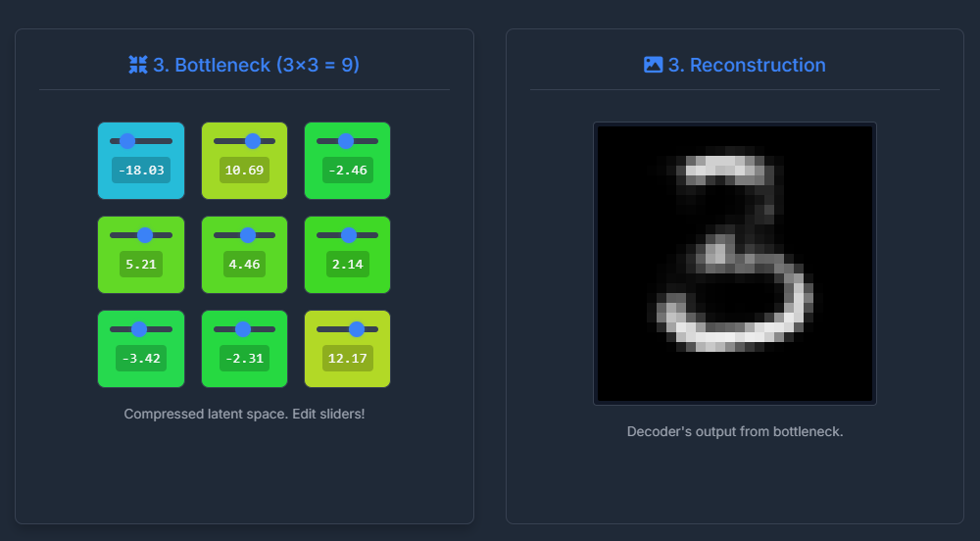Click the "3. Bottleneck (3×3 = 9)" title
This screenshot has height=541, width=980.
click(x=256, y=65)
